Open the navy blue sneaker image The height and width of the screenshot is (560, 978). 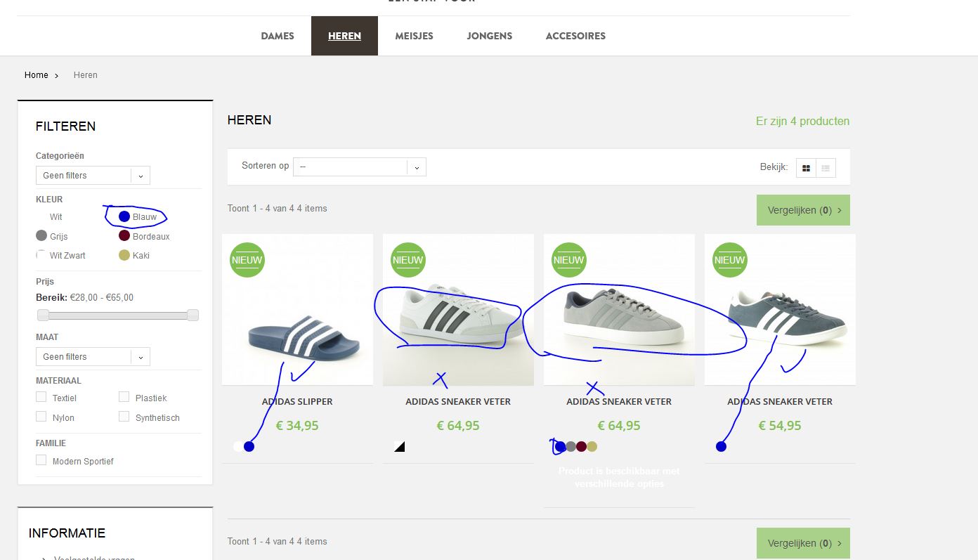[780, 310]
